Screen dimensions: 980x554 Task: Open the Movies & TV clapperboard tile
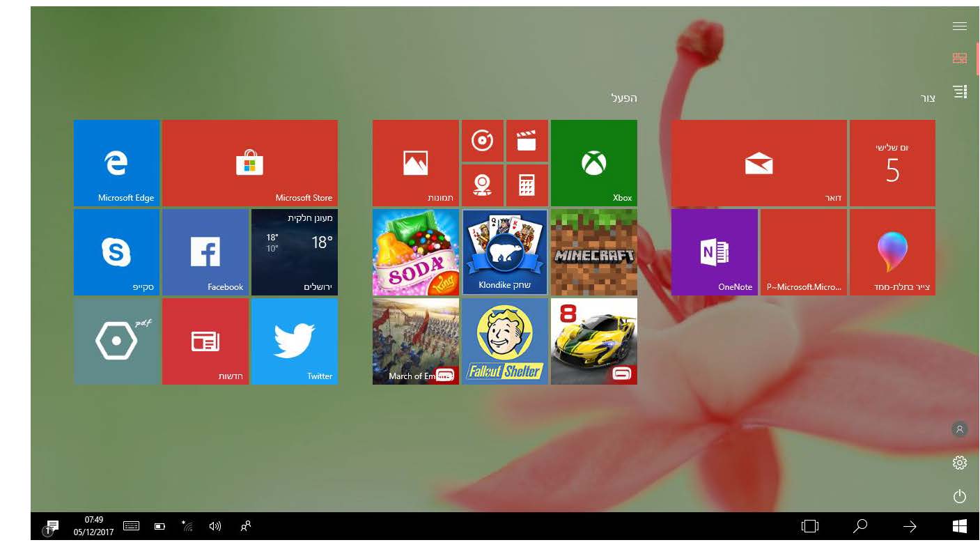click(x=527, y=141)
